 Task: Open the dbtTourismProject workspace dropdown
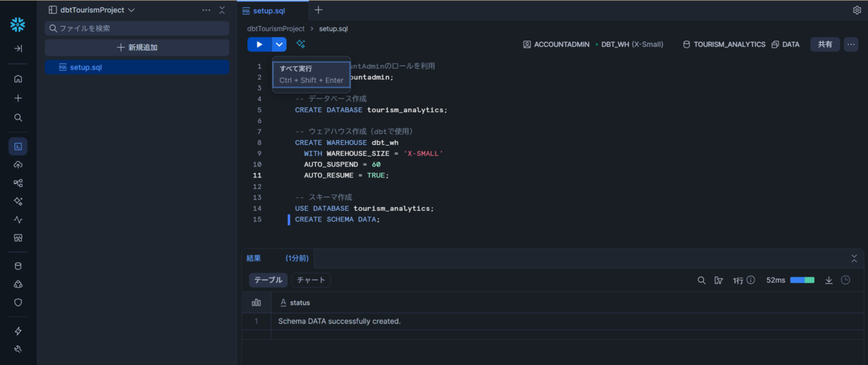(x=92, y=10)
